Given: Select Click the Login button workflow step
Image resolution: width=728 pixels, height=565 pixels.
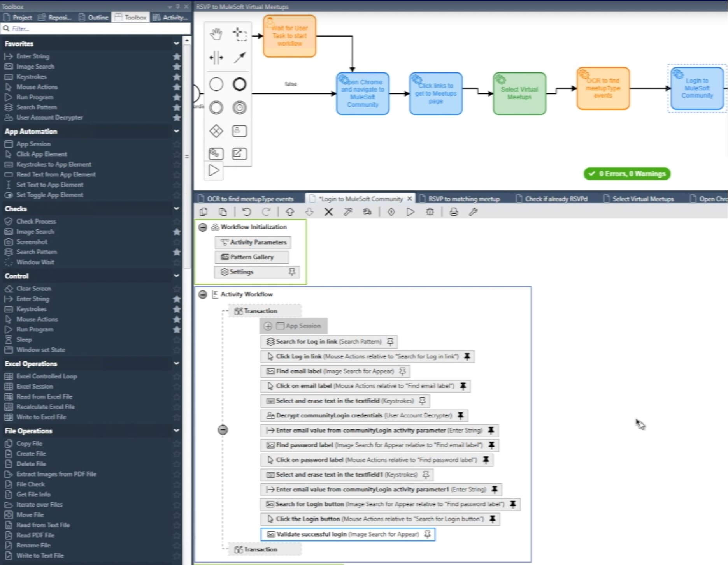Looking at the screenshot, I should (x=380, y=519).
